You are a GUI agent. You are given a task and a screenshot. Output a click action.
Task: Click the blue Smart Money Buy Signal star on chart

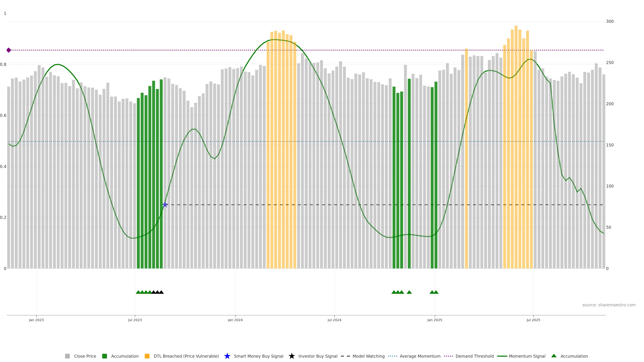click(x=165, y=205)
